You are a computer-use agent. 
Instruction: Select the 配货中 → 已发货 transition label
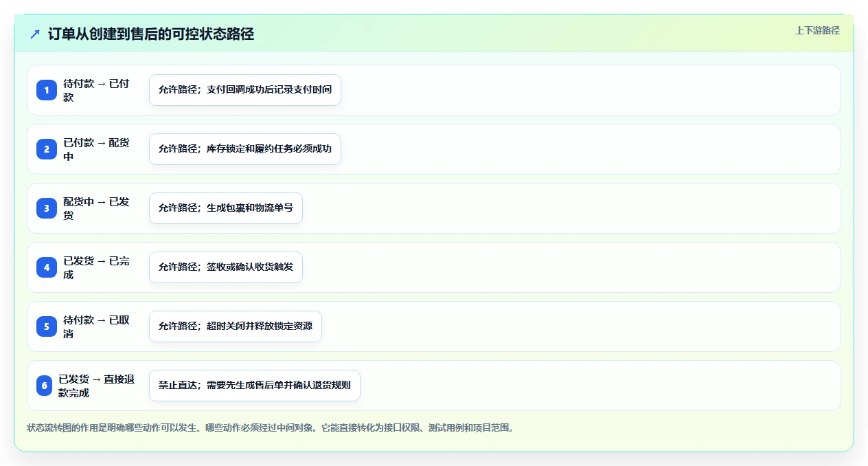(x=97, y=208)
